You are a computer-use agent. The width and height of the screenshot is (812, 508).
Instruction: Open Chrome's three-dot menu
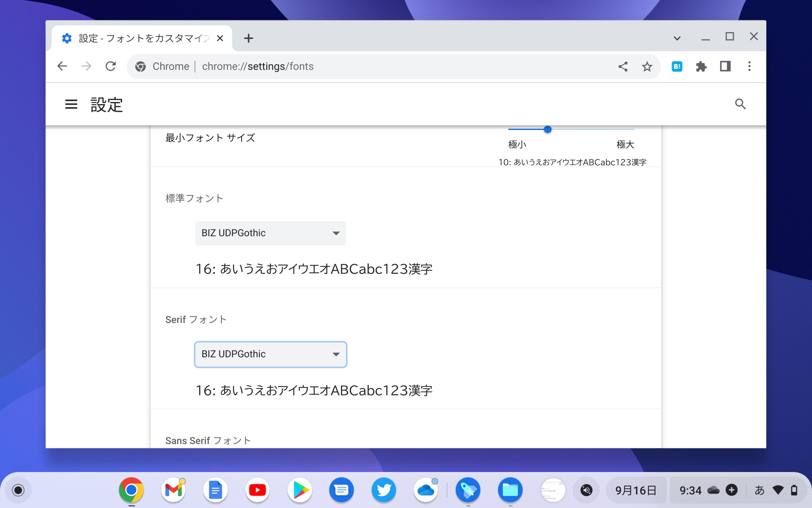750,66
